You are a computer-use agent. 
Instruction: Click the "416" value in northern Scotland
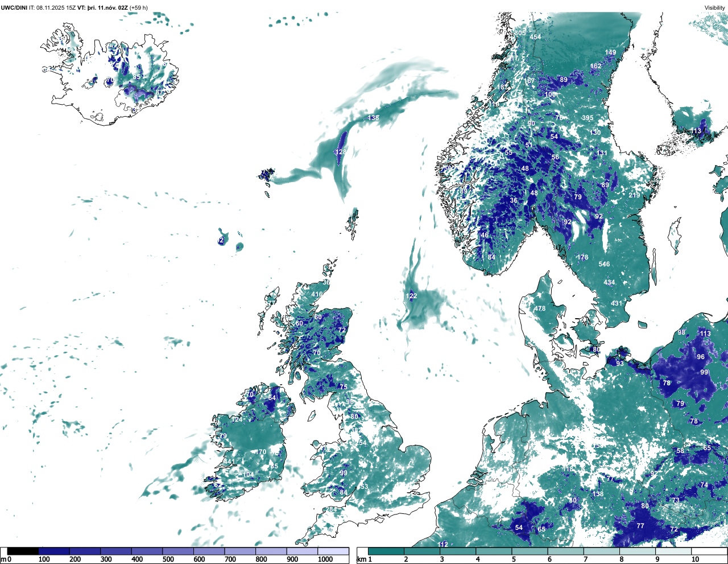tap(317, 294)
